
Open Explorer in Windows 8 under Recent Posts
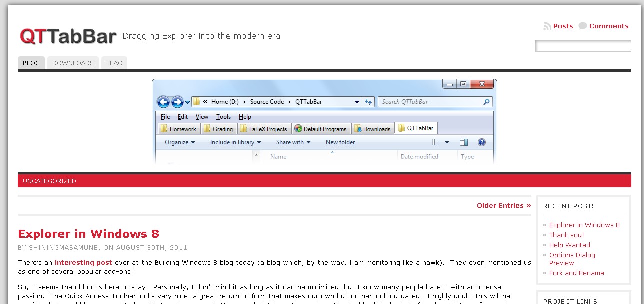(x=584, y=225)
